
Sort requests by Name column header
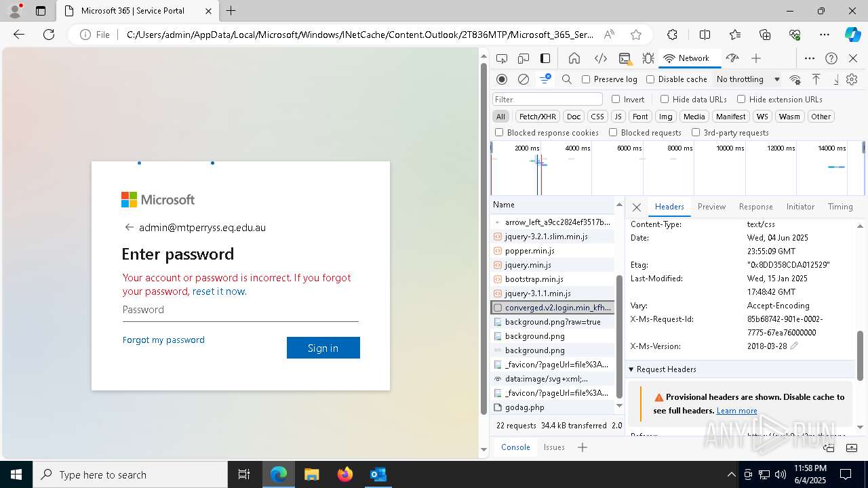[553, 205]
